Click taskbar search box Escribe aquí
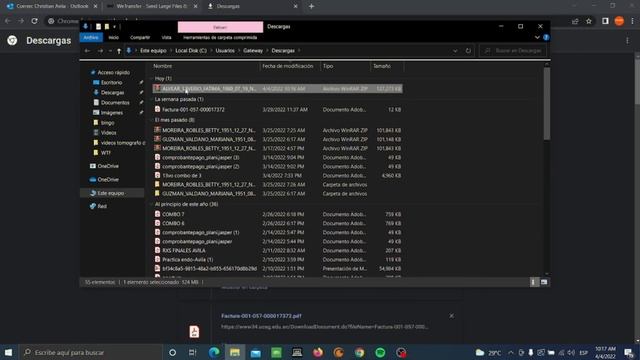 click(91, 352)
